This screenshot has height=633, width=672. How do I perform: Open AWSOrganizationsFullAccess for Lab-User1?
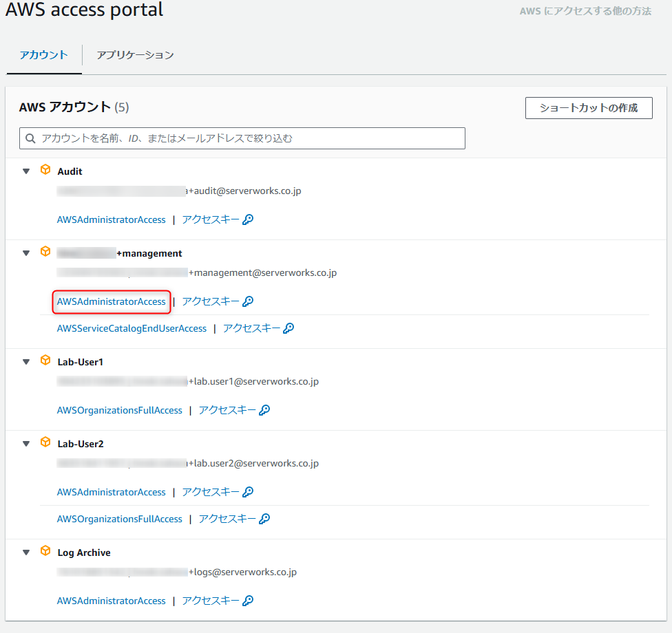pos(120,410)
